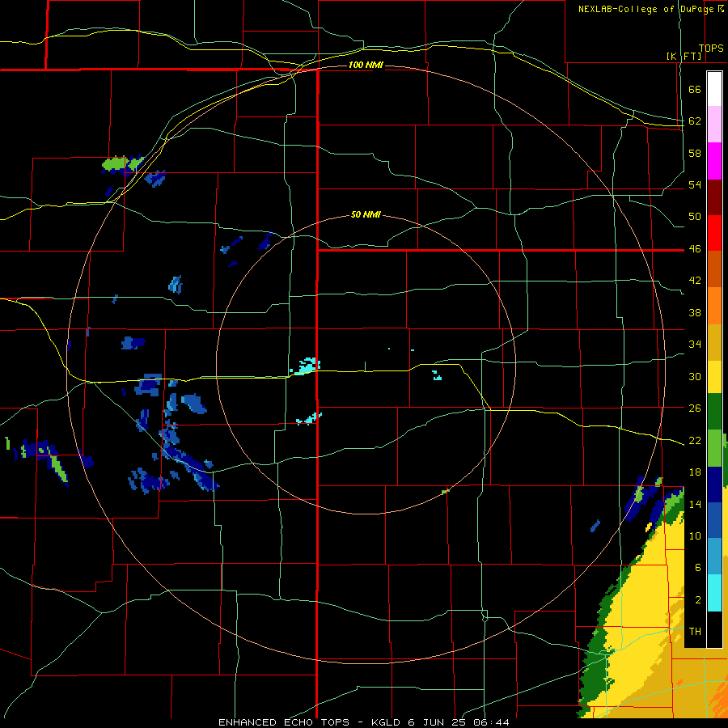Image resolution: width=728 pixels, height=728 pixels.
Task: Click the 46 value on the legend
Action: [695, 249]
